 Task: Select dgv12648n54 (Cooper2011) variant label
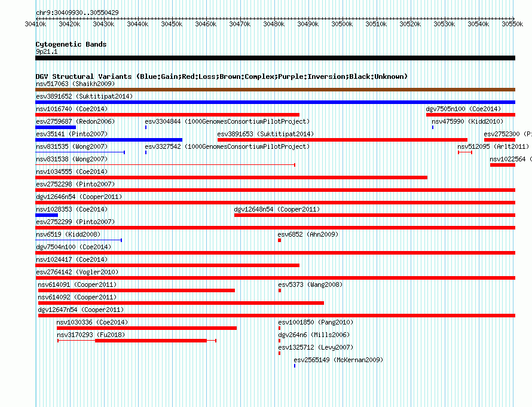[x=277, y=209]
